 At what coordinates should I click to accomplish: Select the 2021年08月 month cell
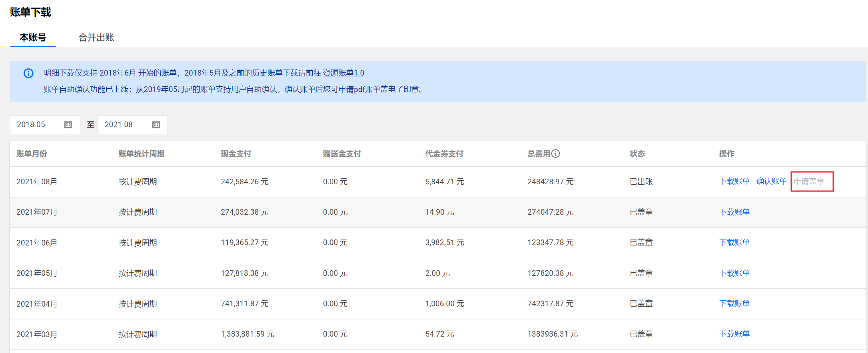[37, 181]
